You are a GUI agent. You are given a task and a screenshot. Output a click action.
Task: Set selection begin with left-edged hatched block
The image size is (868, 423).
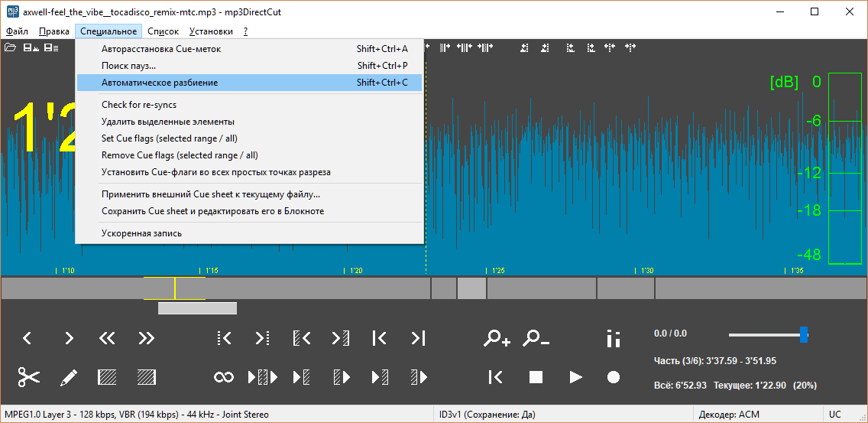(x=107, y=377)
